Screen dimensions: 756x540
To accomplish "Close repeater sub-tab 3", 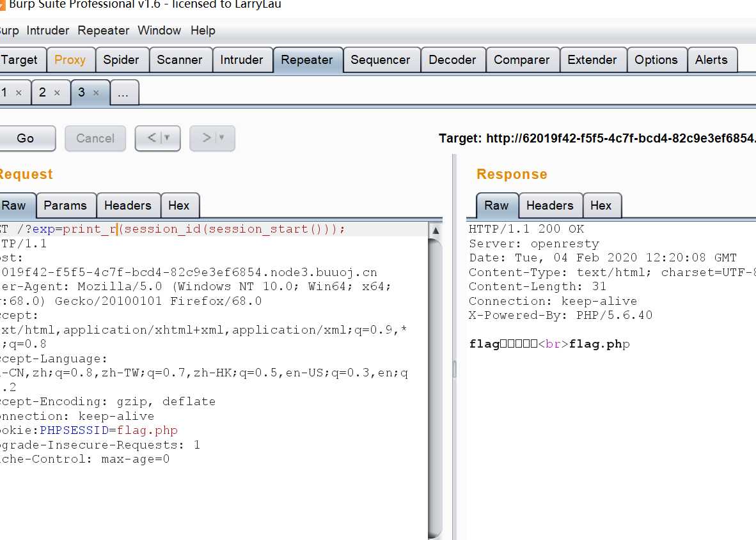I will tap(96, 93).
